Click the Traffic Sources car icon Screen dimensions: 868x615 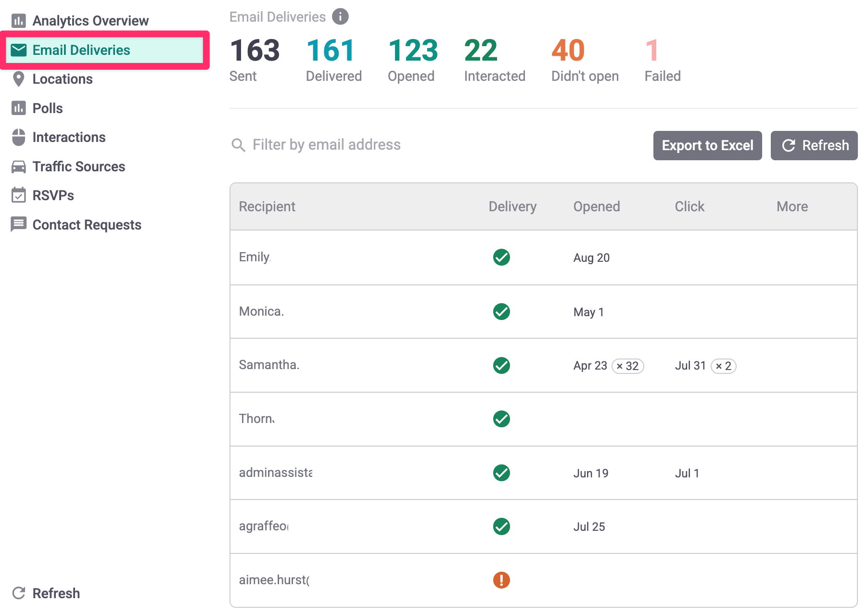pyautogui.click(x=19, y=167)
